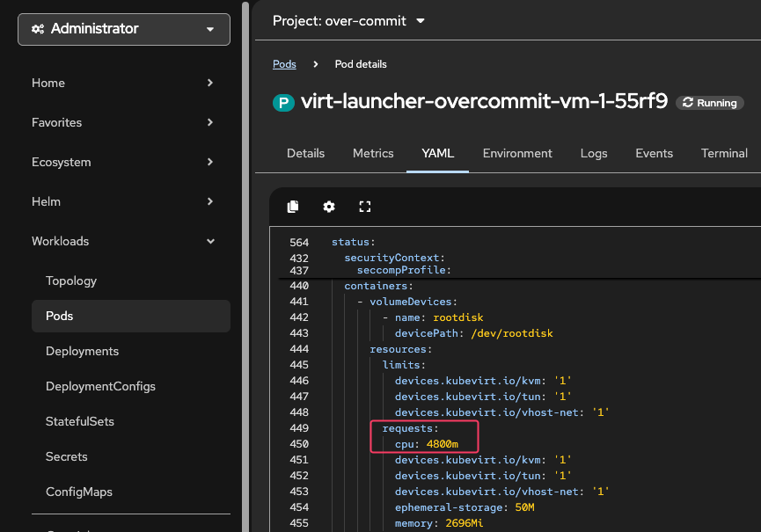Click the Running status badge

click(x=709, y=103)
